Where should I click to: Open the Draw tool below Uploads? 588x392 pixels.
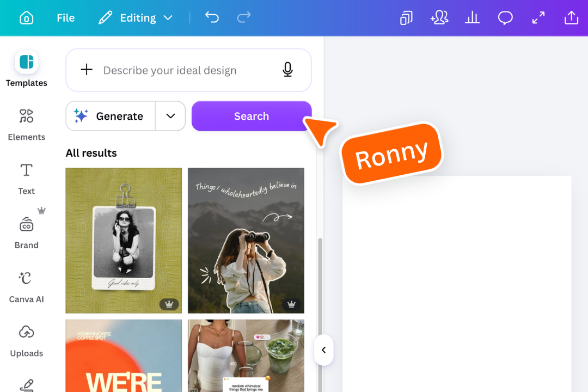[x=26, y=385]
